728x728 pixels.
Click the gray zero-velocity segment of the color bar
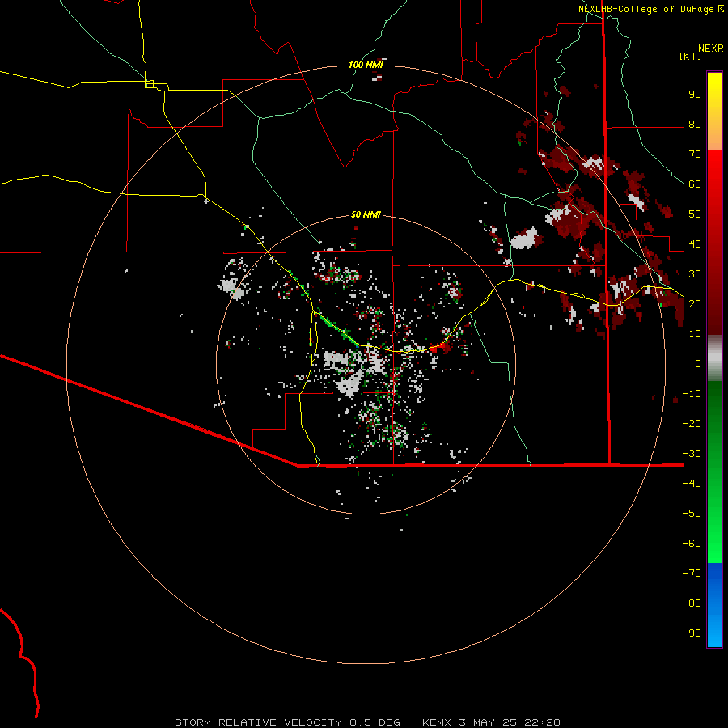point(714,358)
